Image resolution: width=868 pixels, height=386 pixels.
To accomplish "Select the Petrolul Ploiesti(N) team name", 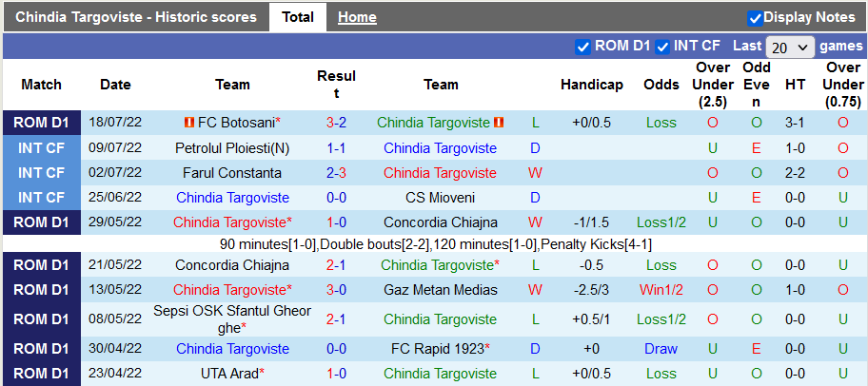I will click(x=232, y=148).
